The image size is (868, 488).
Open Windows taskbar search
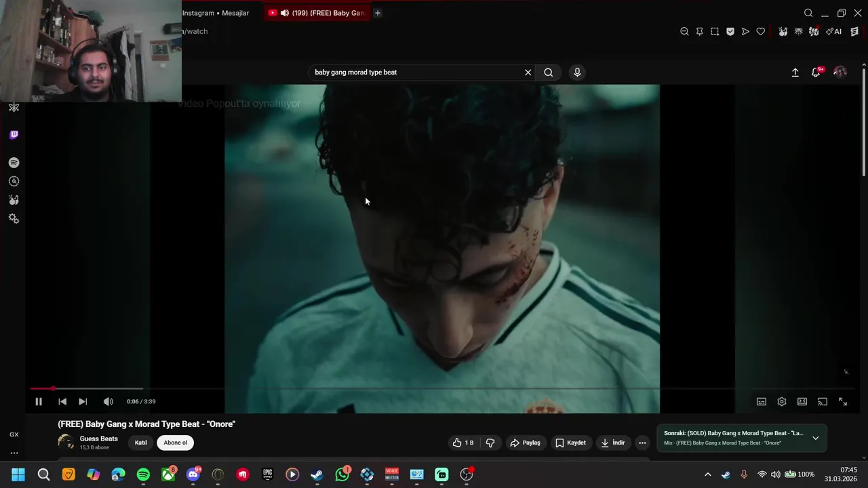pyautogui.click(x=43, y=474)
